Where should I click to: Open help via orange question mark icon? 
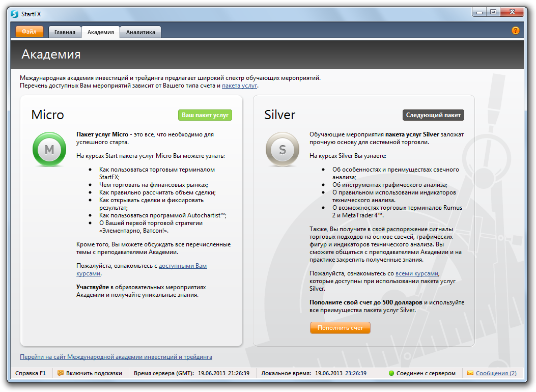click(516, 31)
